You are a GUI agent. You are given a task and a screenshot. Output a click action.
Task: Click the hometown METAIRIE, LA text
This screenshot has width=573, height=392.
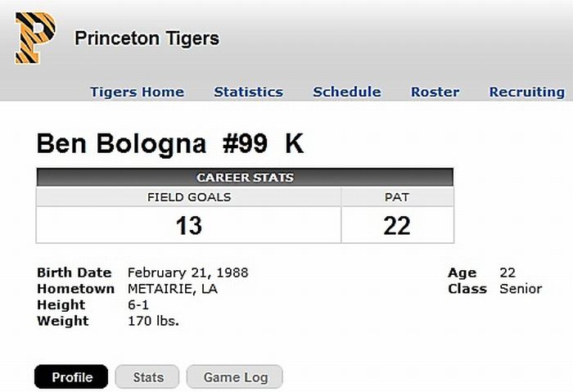coord(173,289)
